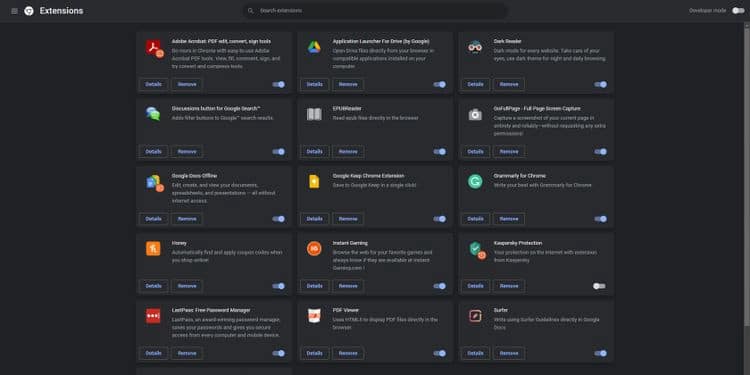Click the Search extensions field
The width and height of the screenshot is (750, 375).
pyautogui.click(x=375, y=11)
